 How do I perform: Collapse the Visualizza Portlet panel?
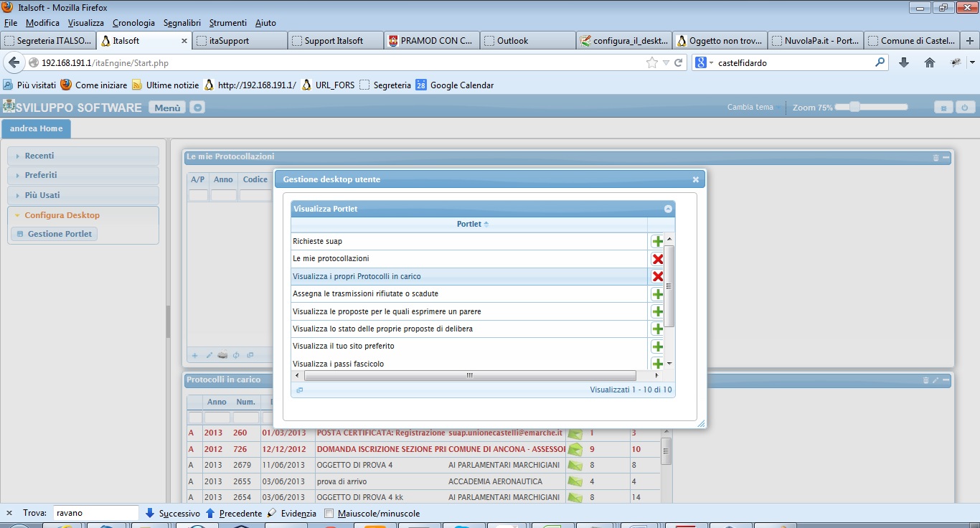(x=668, y=209)
